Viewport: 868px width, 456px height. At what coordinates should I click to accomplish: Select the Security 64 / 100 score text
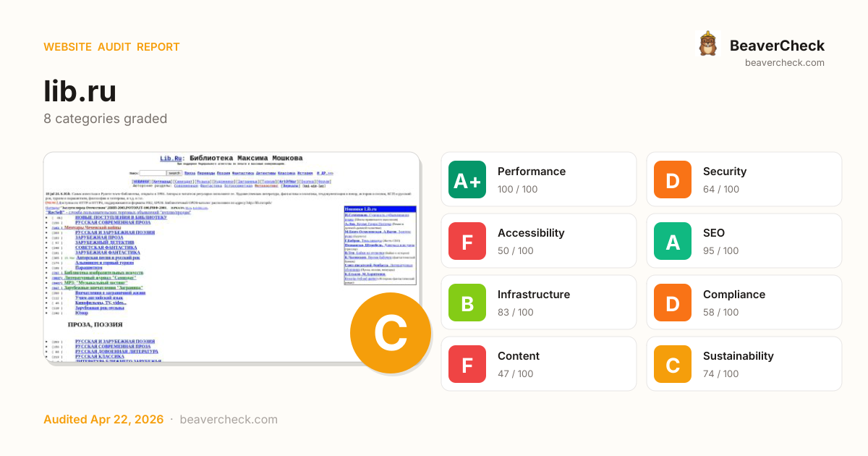(721, 190)
